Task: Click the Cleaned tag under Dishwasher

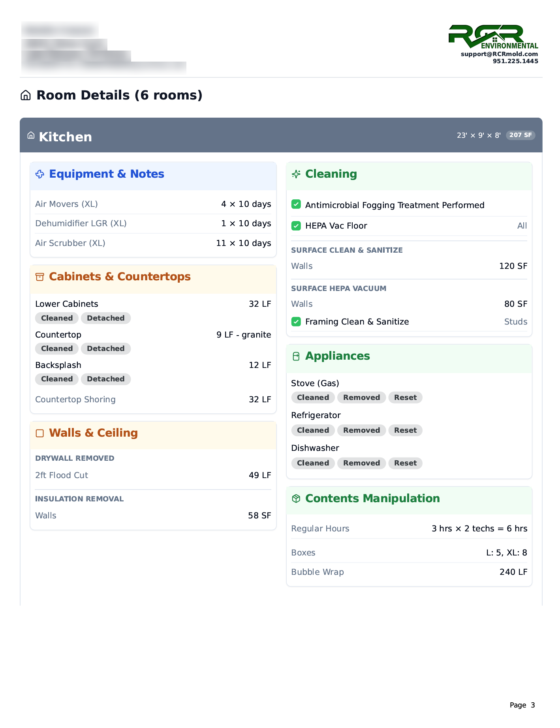Action: coord(313,463)
